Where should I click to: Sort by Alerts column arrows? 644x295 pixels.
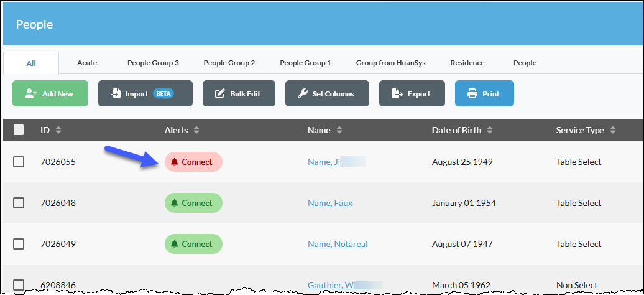pyautogui.click(x=196, y=130)
